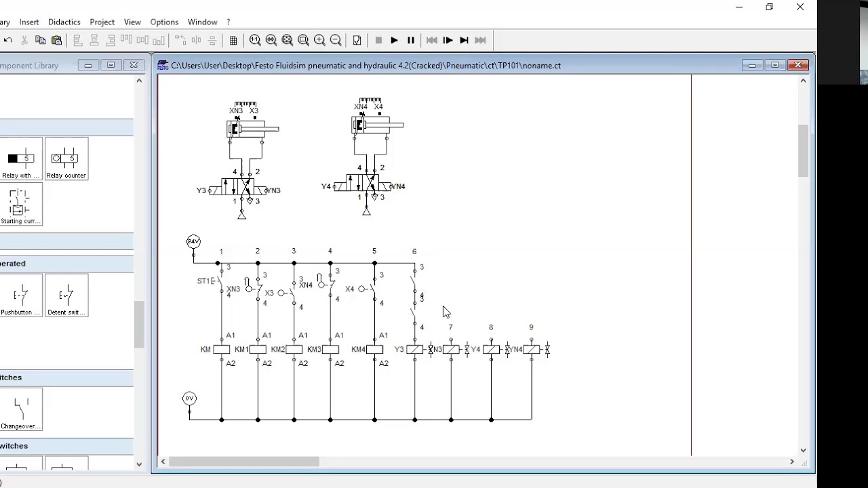Click the circuit window vertical scrollbar thumb

[x=804, y=151]
